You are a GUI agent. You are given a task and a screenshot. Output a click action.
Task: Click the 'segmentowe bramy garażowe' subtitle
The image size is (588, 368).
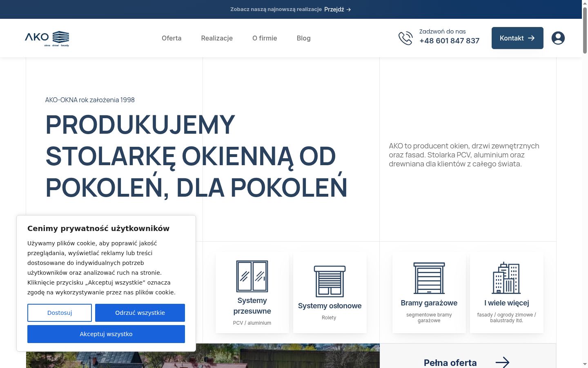coord(429,318)
